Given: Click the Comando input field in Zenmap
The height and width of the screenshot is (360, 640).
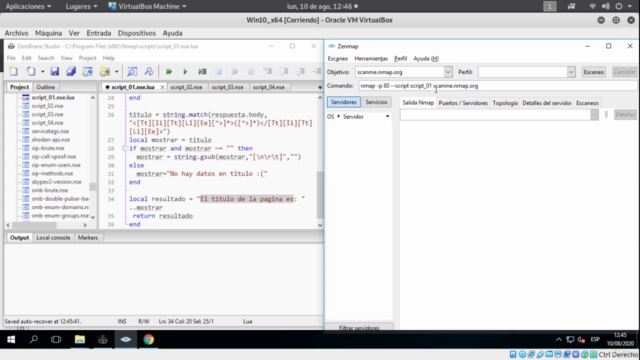Looking at the screenshot, I should (x=498, y=86).
